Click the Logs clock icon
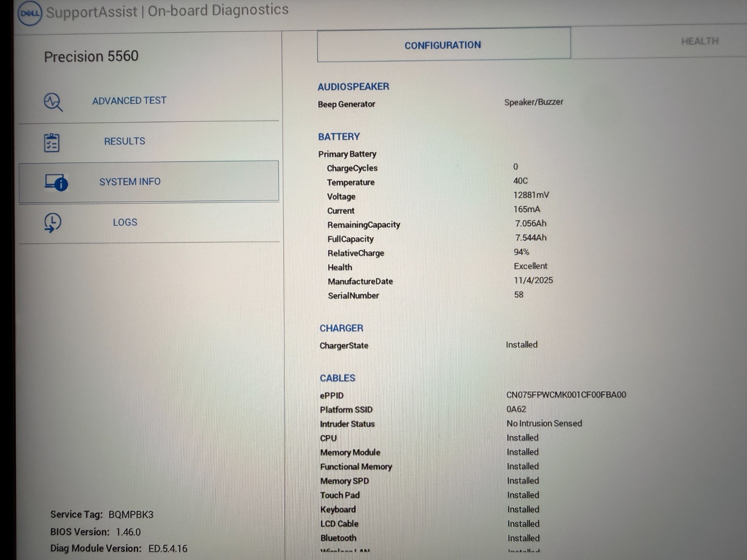 52,223
